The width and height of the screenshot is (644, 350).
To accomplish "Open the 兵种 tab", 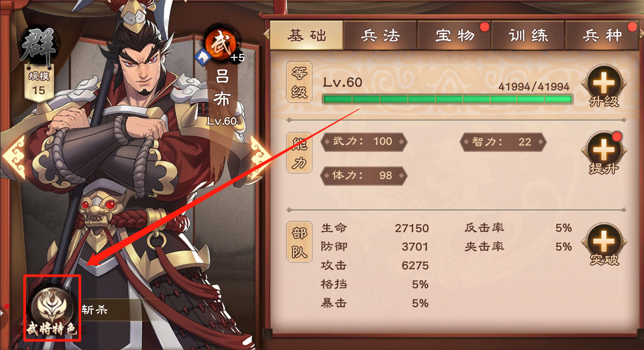I will (602, 36).
